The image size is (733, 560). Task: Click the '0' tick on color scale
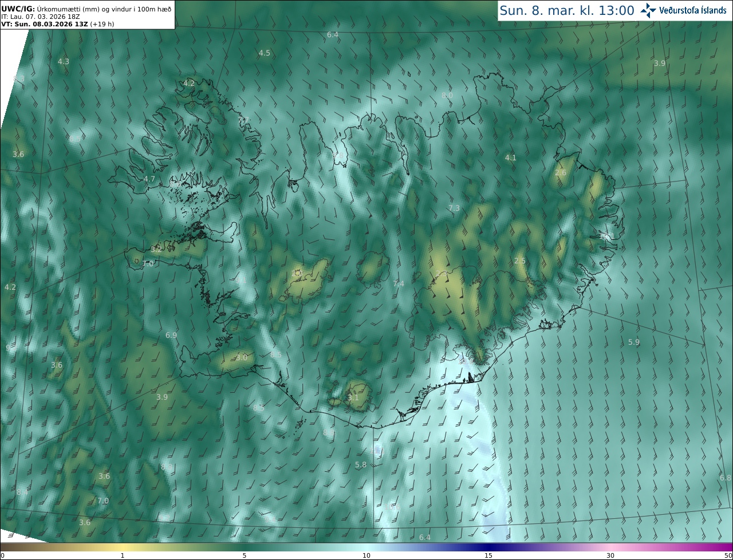(2, 555)
